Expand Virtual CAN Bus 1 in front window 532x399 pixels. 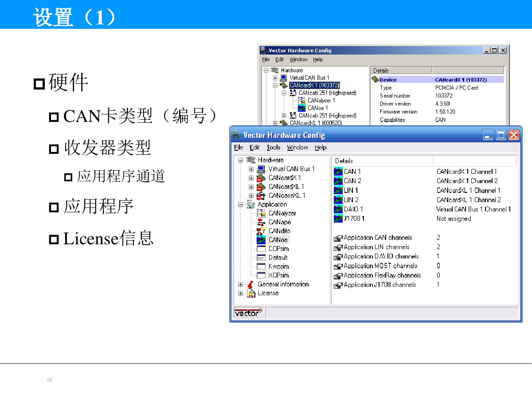251,169
